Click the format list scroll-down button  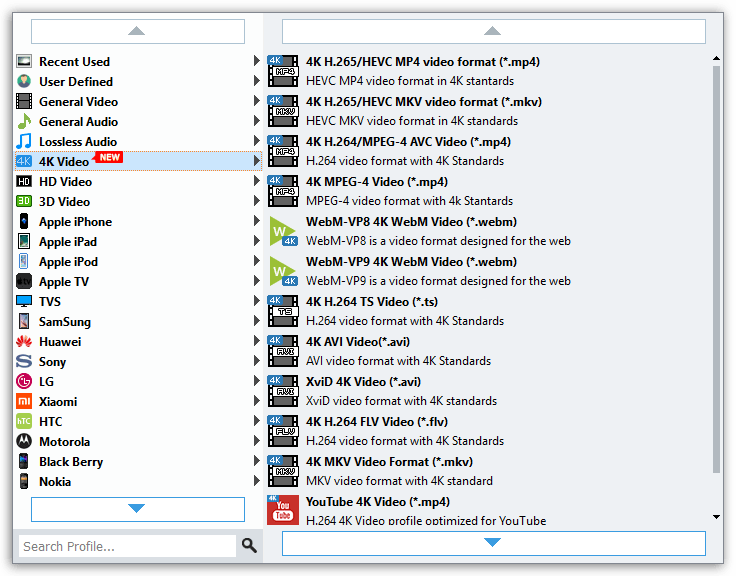pos(493,543)
